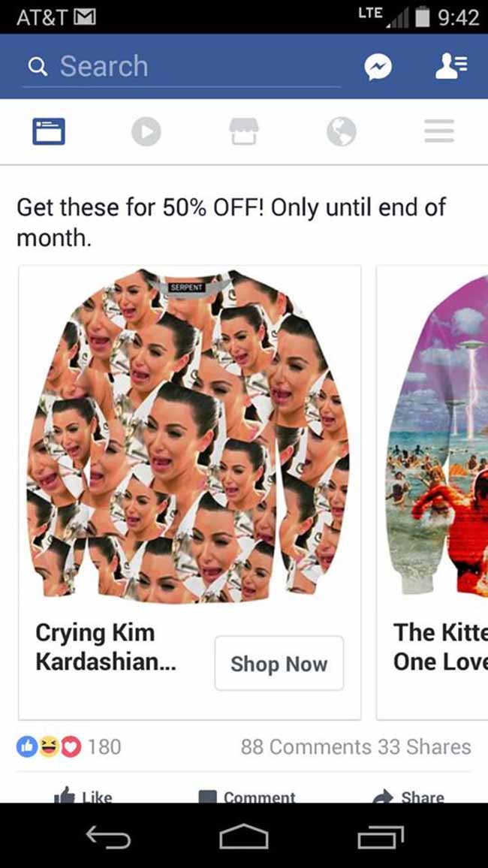Open the 88 Comments link

tap(306, 747)
